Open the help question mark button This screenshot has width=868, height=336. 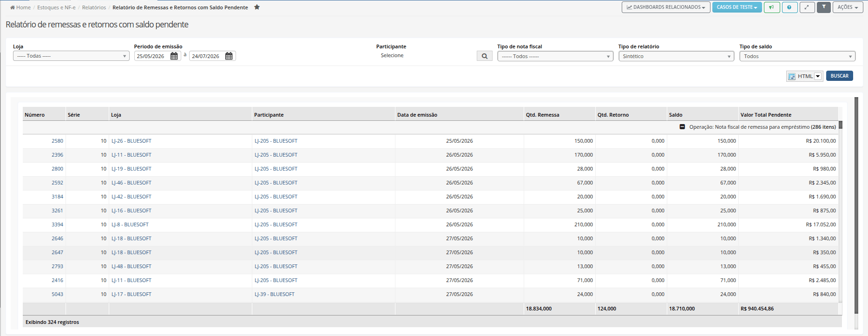coord(789,7)
